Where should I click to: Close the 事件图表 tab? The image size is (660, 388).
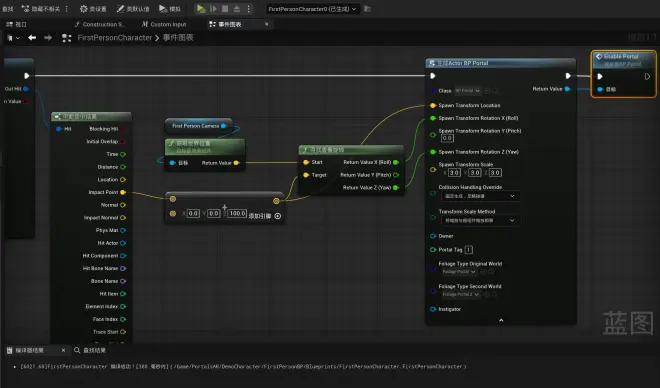tap(266, 24)
